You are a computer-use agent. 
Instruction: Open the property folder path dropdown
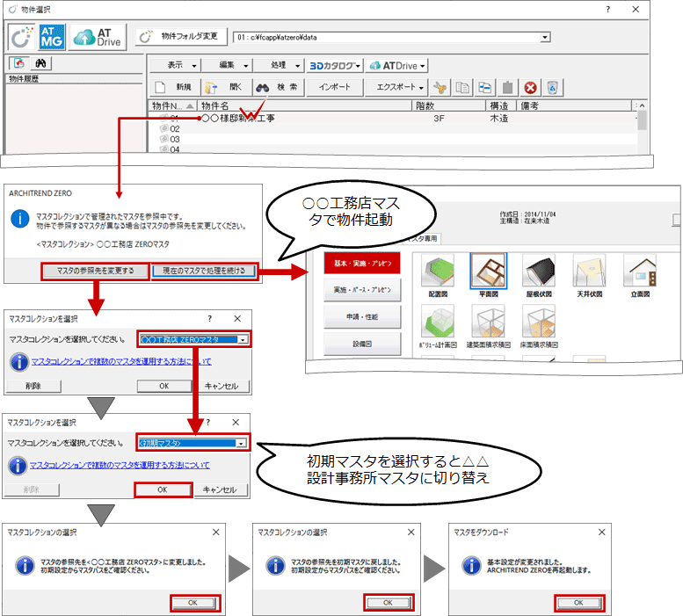(x=545, y=38)
